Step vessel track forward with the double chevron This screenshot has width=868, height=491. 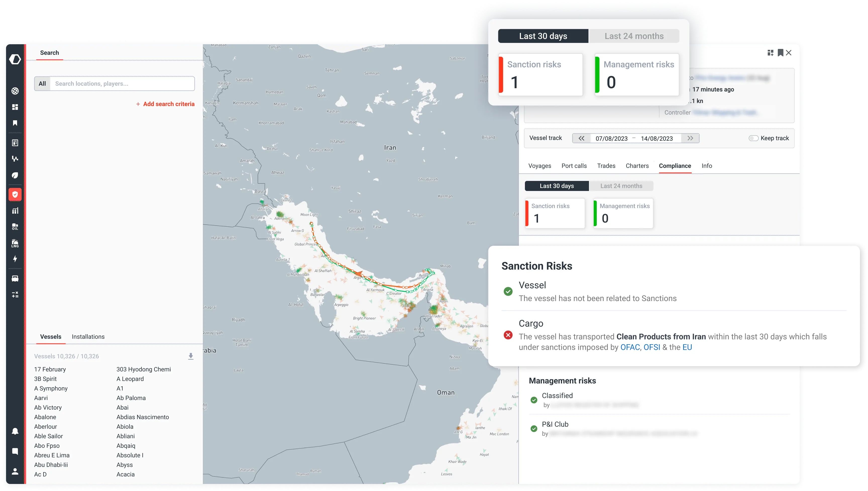[x=690, y=138]
